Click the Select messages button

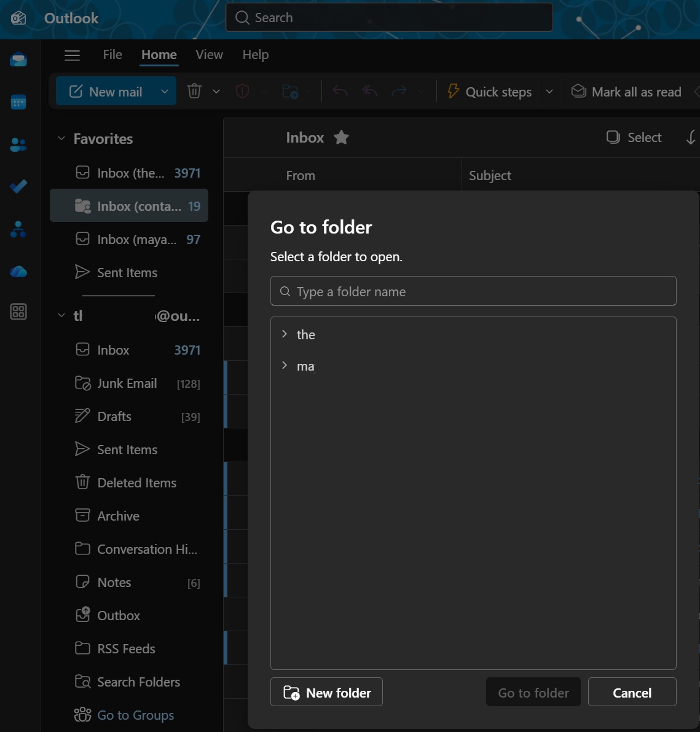coord(634,138)
